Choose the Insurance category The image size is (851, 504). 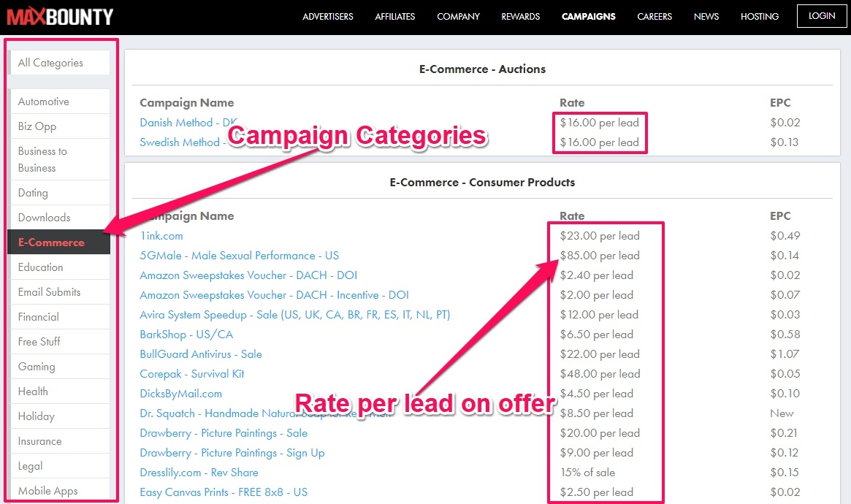60,441
